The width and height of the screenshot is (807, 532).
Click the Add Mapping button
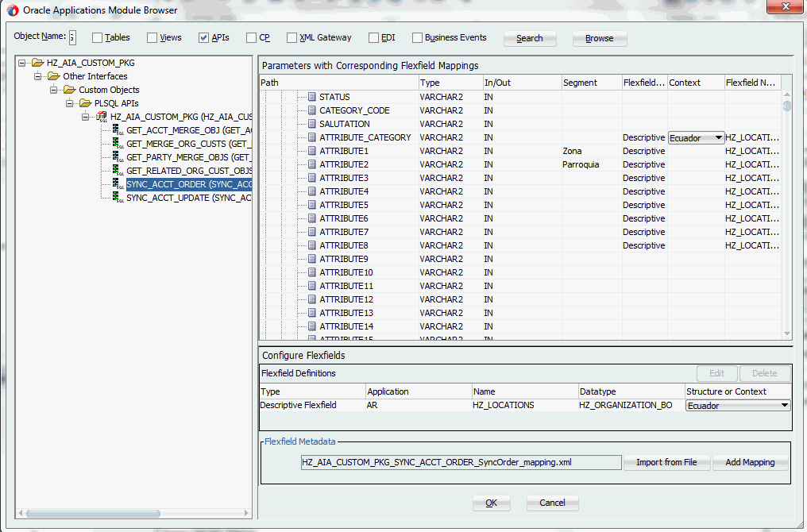751,462
